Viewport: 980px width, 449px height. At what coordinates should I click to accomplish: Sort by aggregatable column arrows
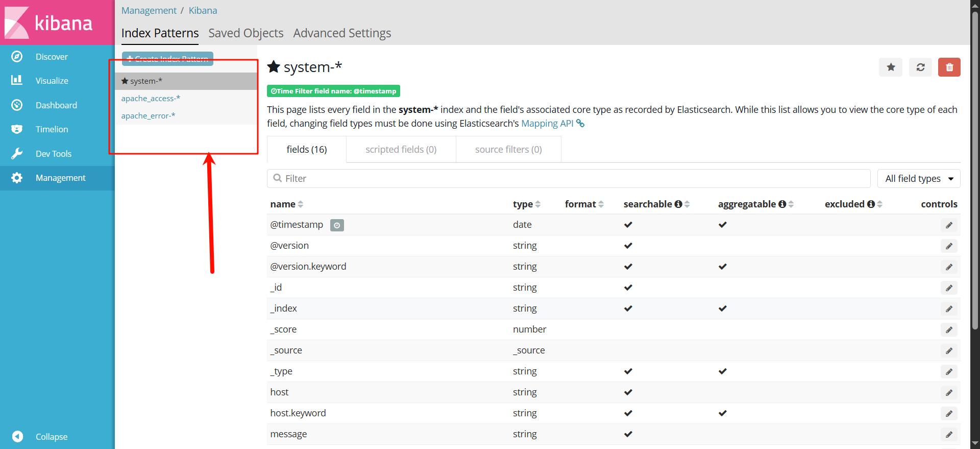(x=791, y=204)
